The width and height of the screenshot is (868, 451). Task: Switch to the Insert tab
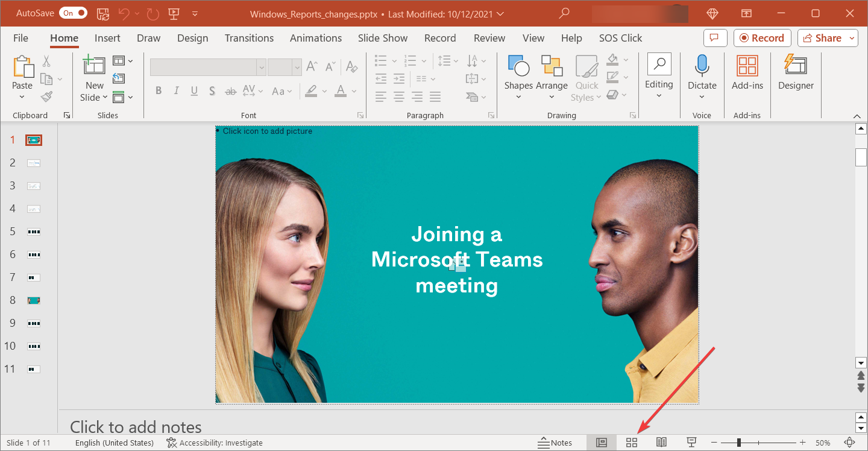107,38
